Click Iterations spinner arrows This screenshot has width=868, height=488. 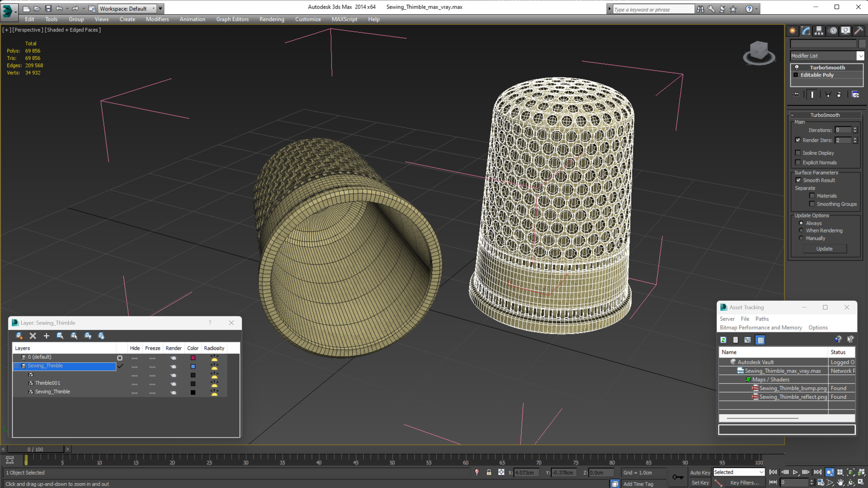tap(855, 130)
